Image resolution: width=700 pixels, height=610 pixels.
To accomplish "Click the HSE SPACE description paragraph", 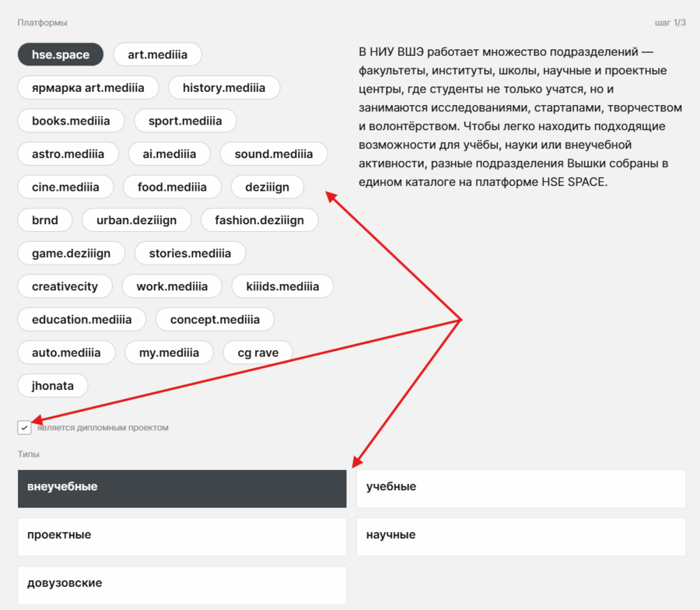I will pyautogui.click(x=520, y=117).
